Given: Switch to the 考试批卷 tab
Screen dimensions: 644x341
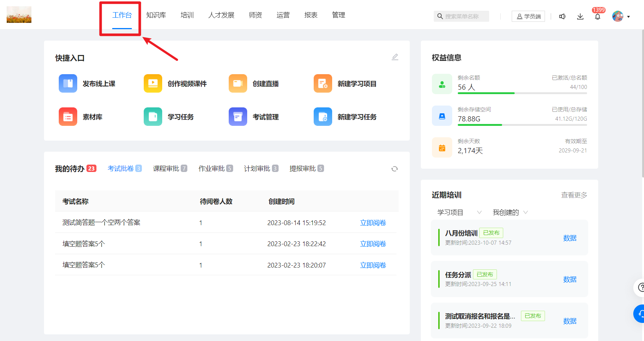Looking at the screenshot, I should point(125,169).
